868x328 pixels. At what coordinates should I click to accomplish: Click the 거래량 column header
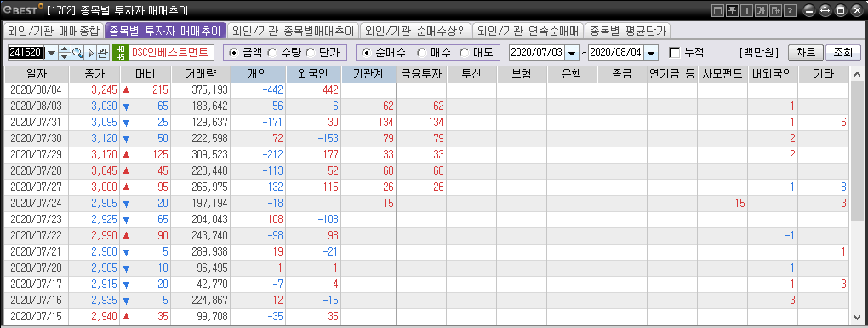point(200,74)
